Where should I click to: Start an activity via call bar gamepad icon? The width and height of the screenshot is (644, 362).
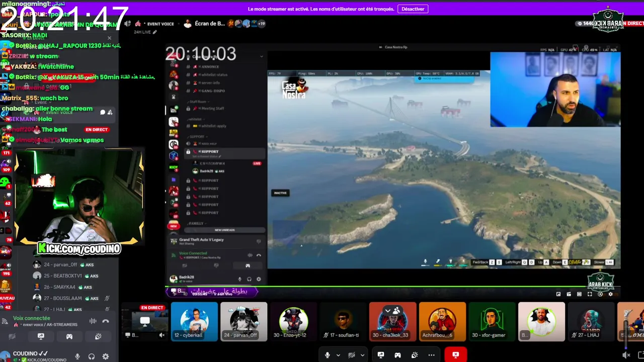(x=397, y=355)
